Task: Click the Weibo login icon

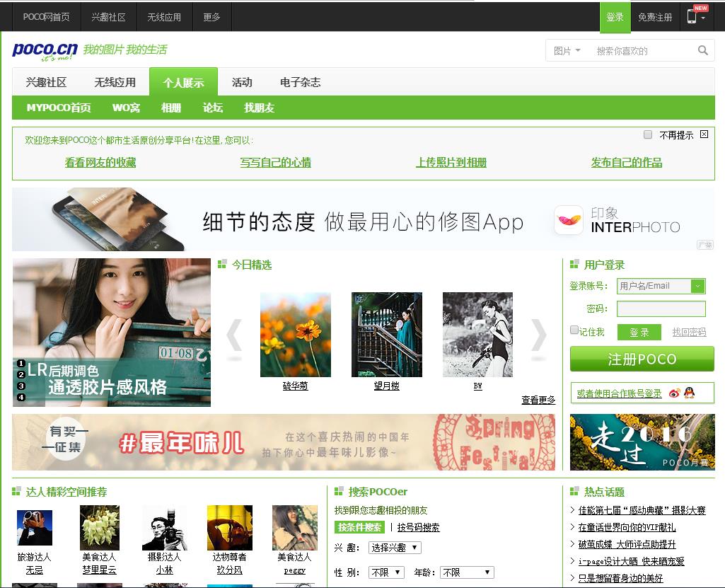Action: pos(675,393)
